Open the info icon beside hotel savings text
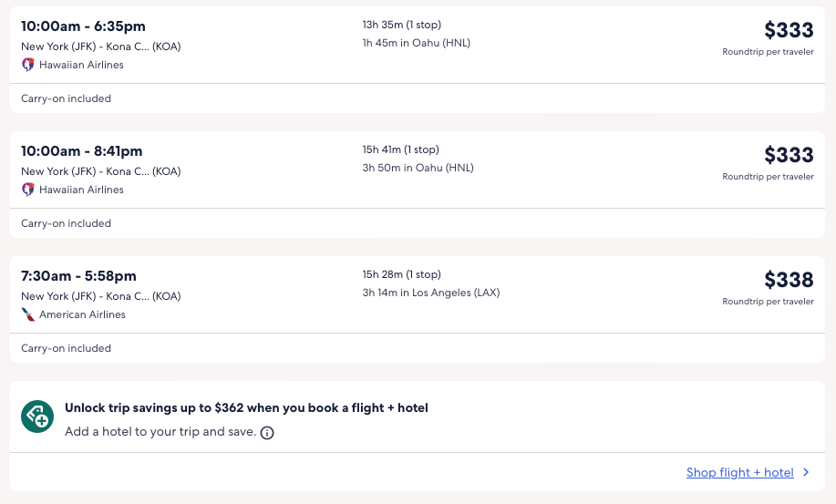Image resolution: width=836 pixels, height=504 pixels. click(267, 433)
